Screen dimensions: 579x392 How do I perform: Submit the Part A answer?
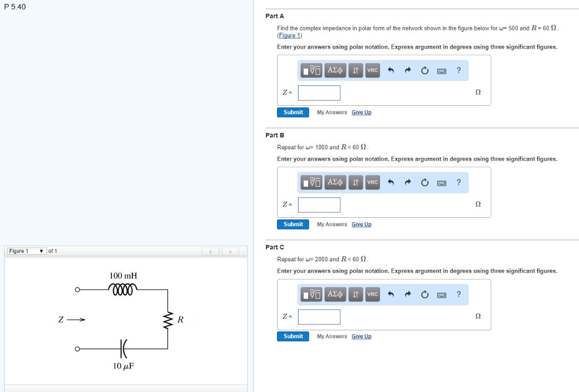click(x=292, y=113)
